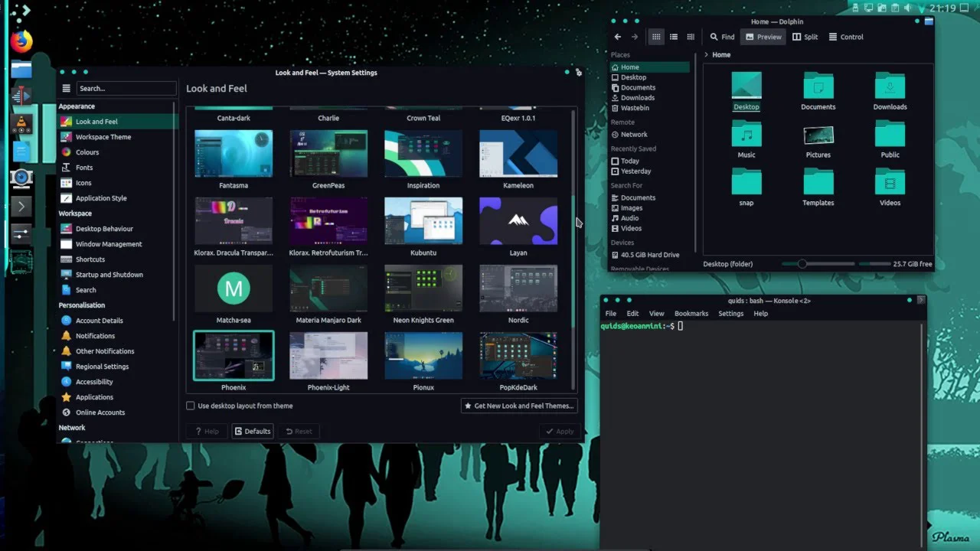Open the Videos folder icon in Dolphin

(x=890, y=182)
